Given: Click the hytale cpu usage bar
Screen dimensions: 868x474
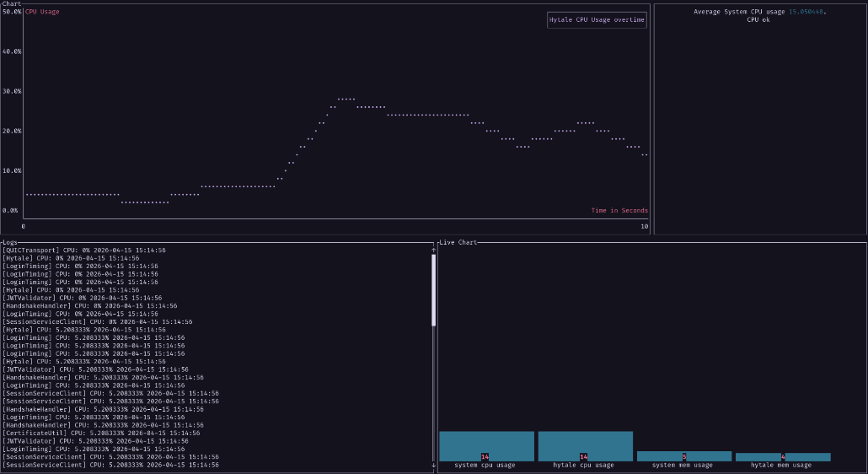Looking at the screenshot, I should tap(585, 446).
